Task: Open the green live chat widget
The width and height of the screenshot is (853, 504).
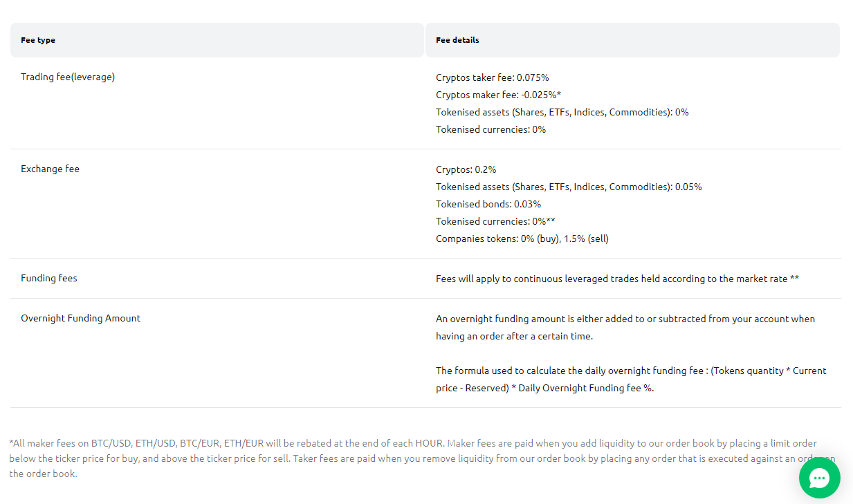Action: point(819,478)
